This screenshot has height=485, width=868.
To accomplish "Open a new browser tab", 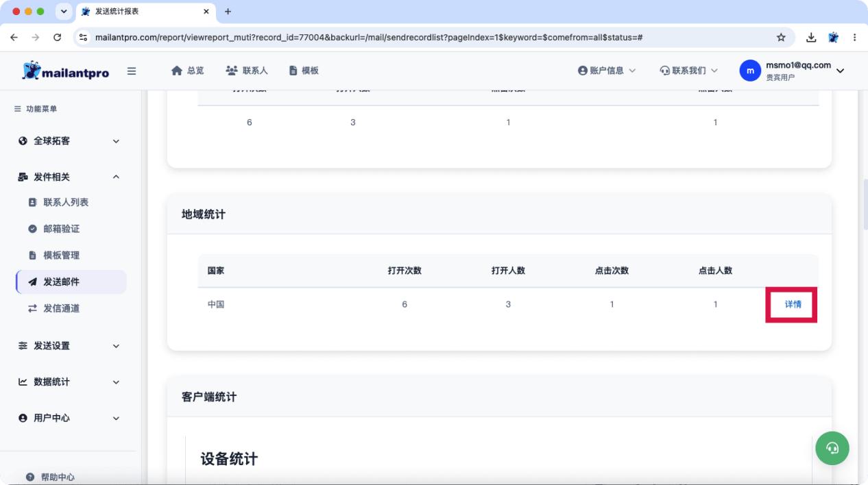I will (228, 12).
